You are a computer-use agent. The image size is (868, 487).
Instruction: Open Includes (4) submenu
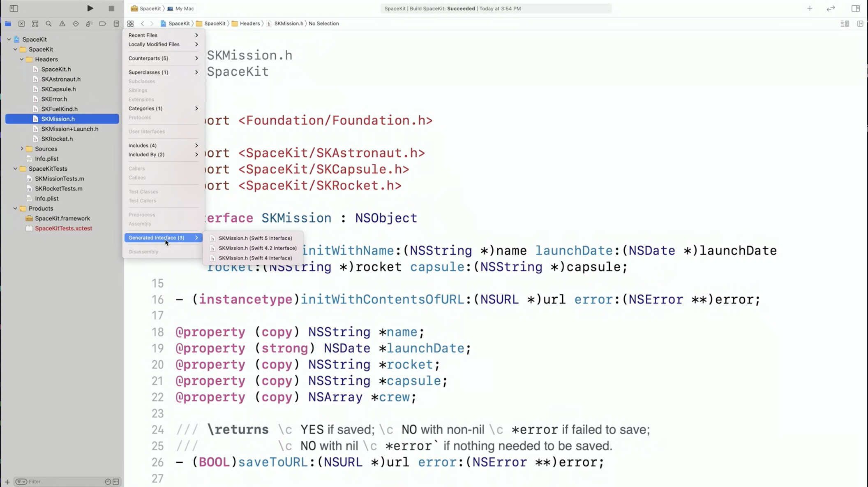pyautogui.click(x=163, y=146)
